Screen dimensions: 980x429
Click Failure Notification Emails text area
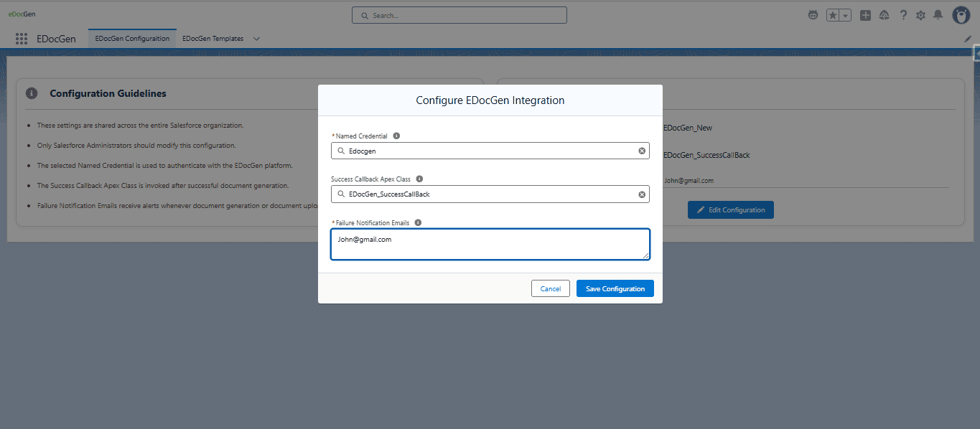coord(490,244)
